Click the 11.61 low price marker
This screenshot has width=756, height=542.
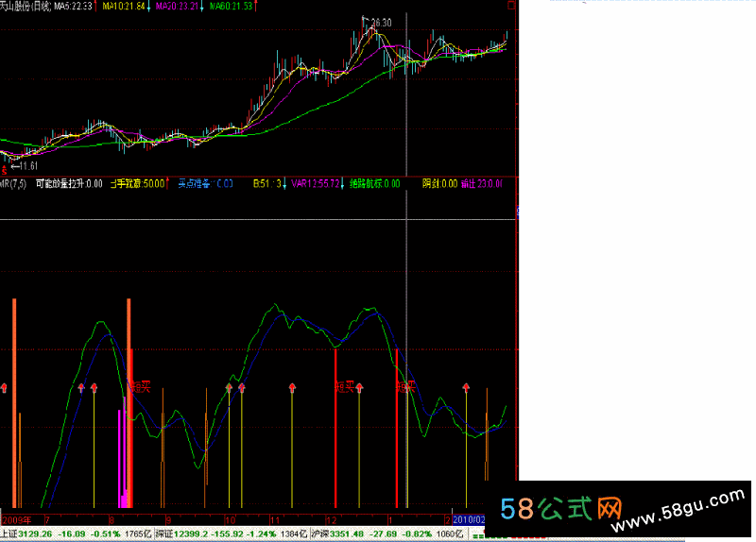[28, 166]
